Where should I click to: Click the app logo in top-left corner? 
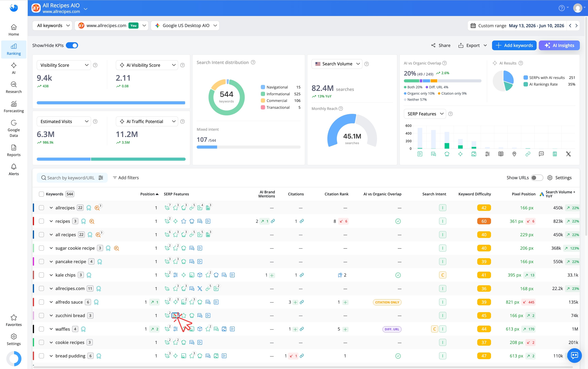14,8
